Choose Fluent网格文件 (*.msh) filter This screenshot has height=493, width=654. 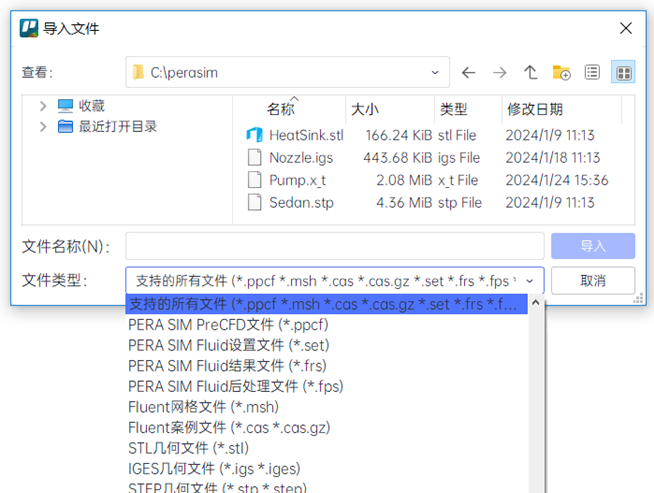(203, 407)
